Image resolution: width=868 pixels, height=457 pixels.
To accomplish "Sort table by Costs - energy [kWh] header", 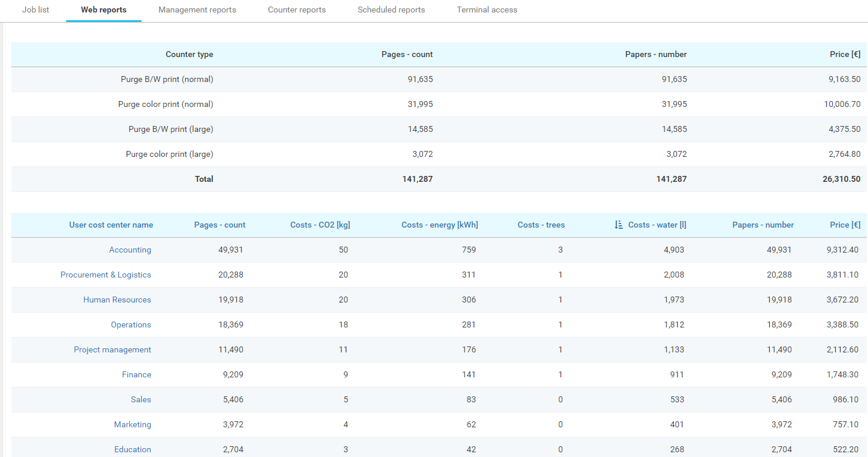I will pos(439,225).
